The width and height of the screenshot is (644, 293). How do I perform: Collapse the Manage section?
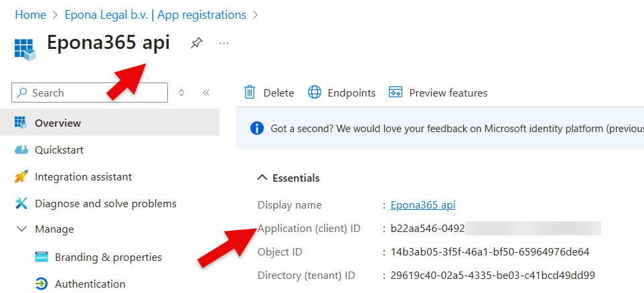[21, 229]
